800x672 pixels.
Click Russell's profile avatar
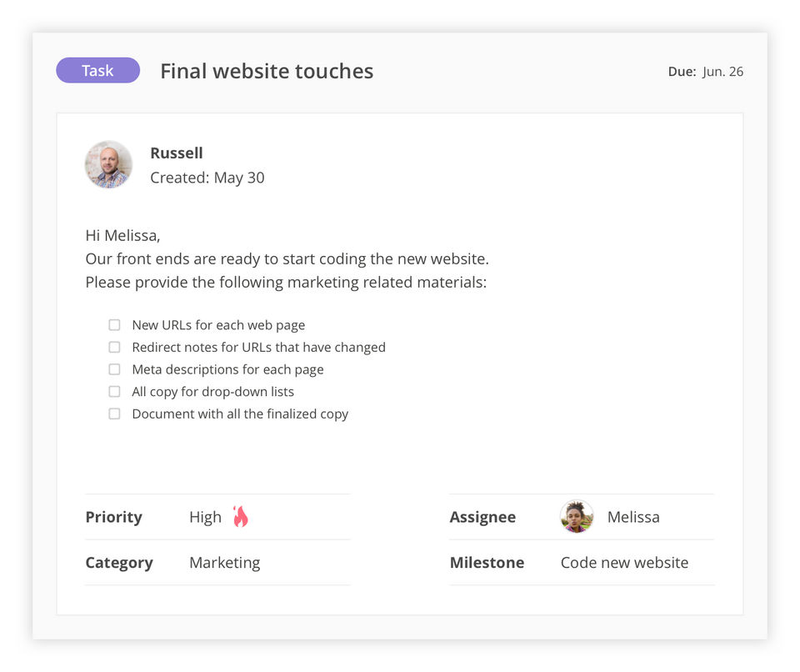108,164
